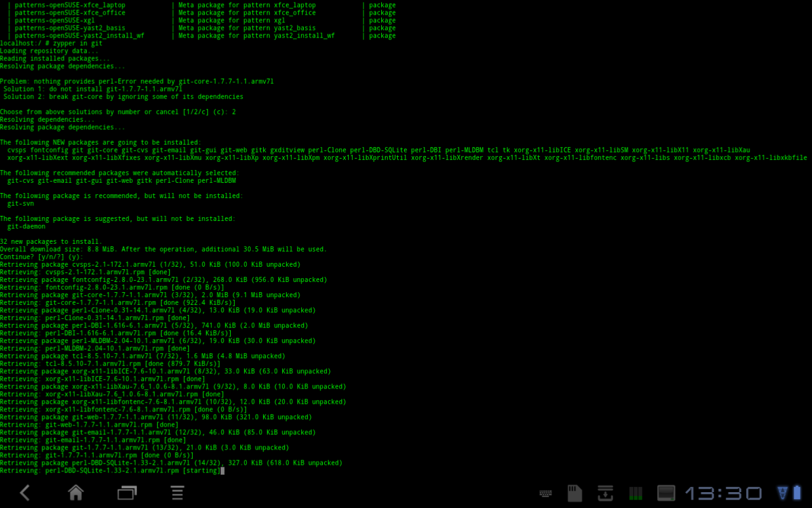Viewport: 812px width, 508px height.
Task: Tap the Back navigation arrow
Action: pos(25,493)
